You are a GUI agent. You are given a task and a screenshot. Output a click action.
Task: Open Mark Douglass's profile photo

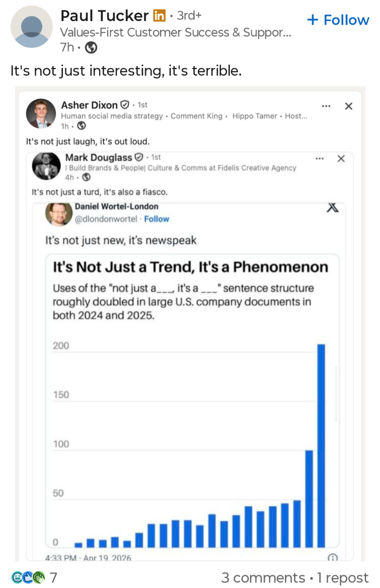(x=46, y=166)
